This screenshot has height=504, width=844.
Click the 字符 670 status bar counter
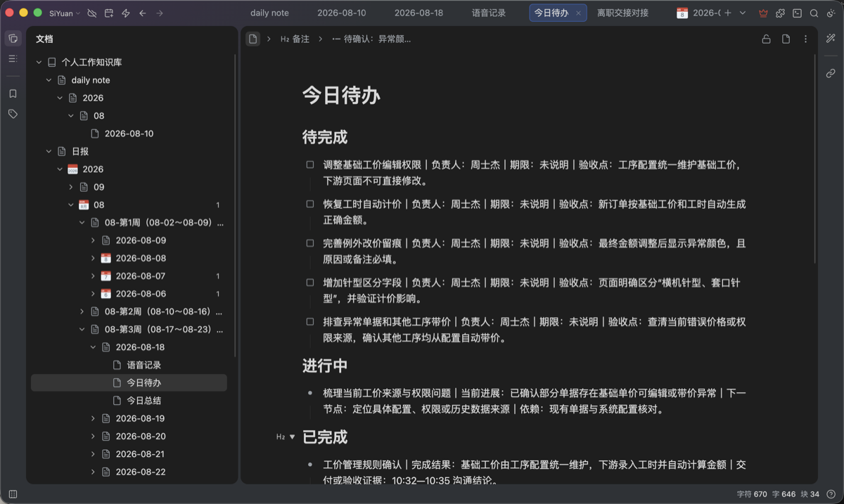tap(752, 494)
